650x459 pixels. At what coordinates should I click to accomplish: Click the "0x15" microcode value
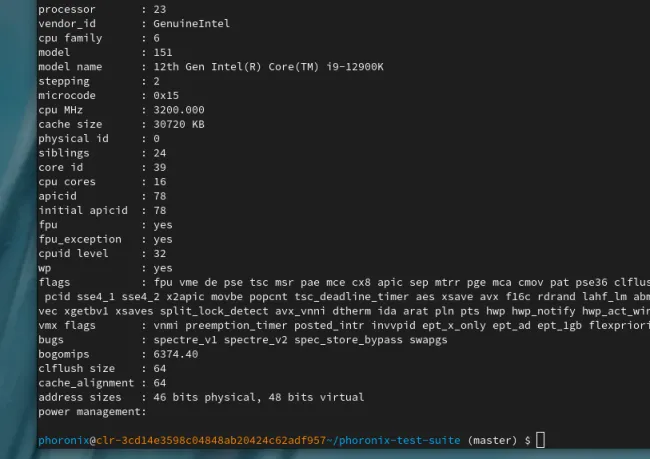pyautogui.click(x=166, y=95)
